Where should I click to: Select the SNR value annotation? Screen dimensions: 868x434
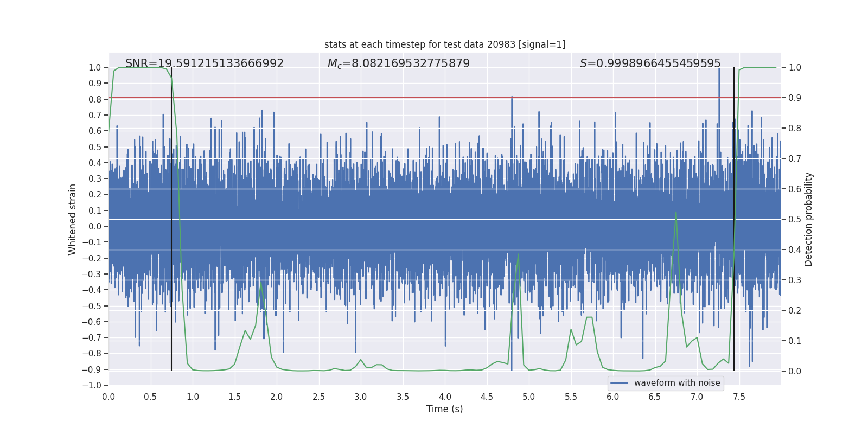(x=205, y=63)
